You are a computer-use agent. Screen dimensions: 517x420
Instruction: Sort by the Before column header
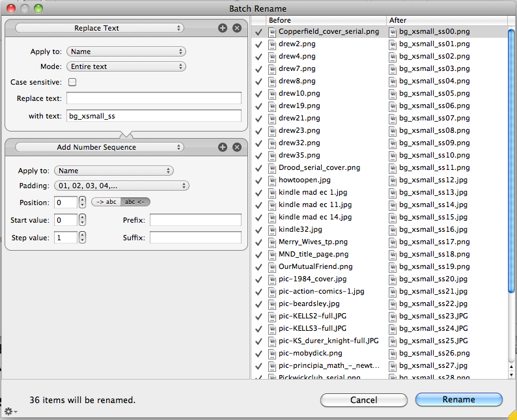[326, 20]
